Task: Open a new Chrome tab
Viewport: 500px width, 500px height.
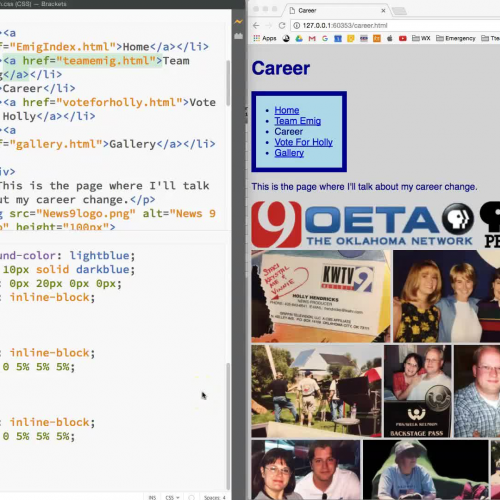Action: (399, 11)
